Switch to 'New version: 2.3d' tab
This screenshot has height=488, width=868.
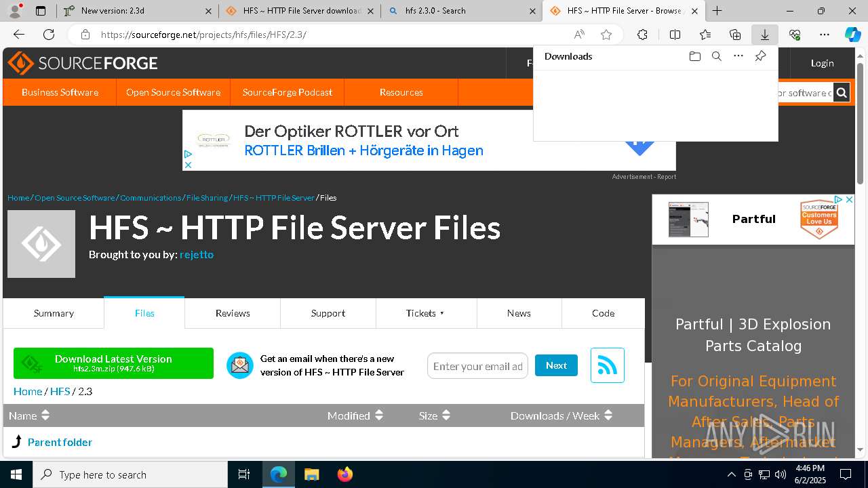point(137,11)
